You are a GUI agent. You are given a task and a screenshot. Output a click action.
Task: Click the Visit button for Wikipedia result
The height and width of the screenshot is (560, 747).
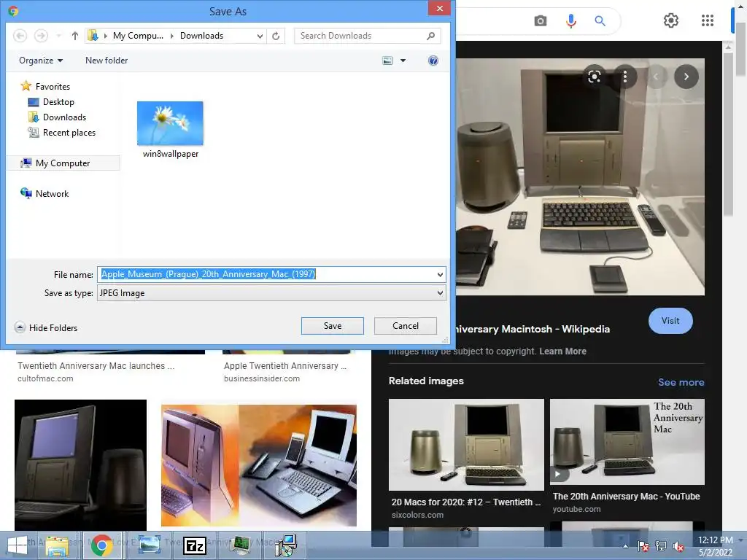point(670,321)
